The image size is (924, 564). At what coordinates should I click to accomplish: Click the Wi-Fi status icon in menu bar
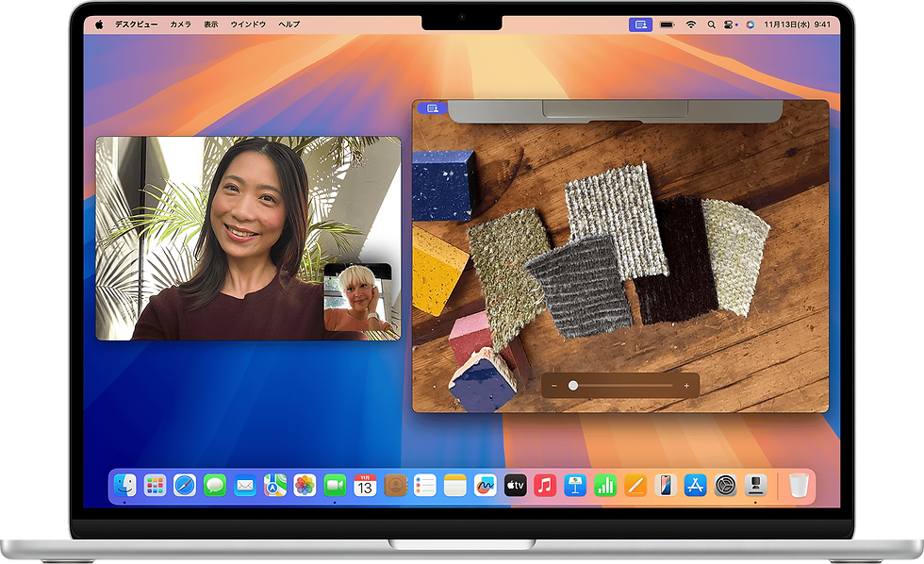point(690,25)
